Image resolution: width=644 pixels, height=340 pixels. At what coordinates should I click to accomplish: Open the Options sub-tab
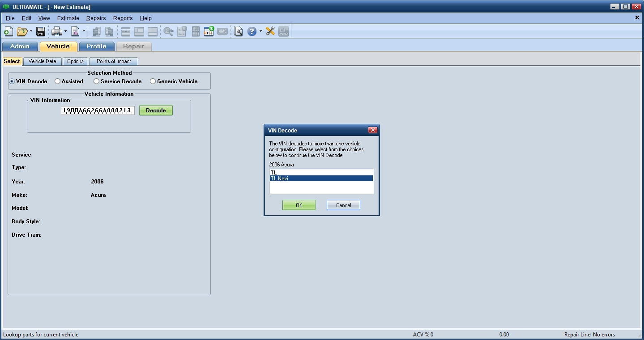[x=75, y=61]
